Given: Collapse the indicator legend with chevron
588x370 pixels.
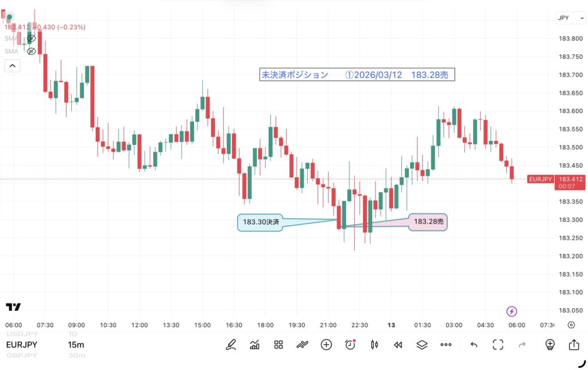Looking at the screenshot, I should click(12, 65).
